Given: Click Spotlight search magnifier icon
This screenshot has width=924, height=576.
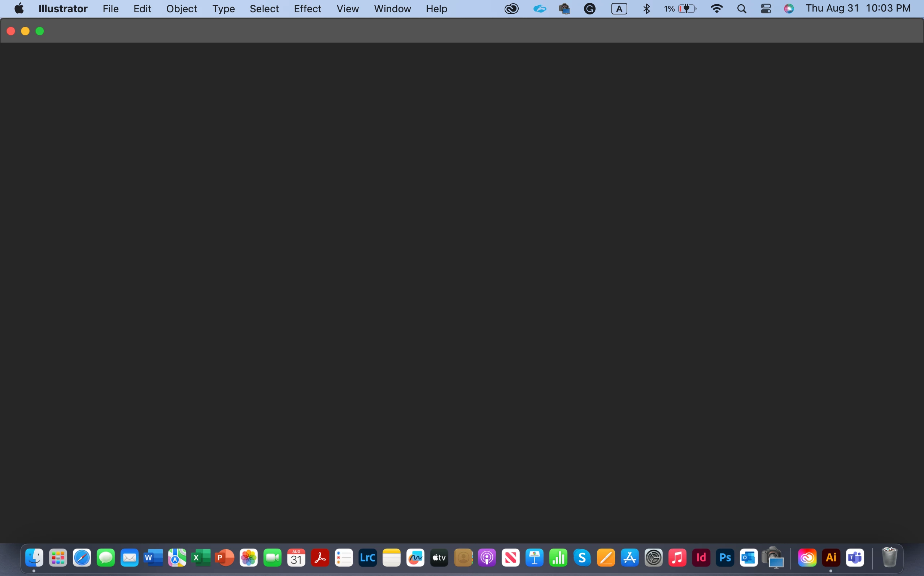Looking at the screenshot, I should click(741, 8).
